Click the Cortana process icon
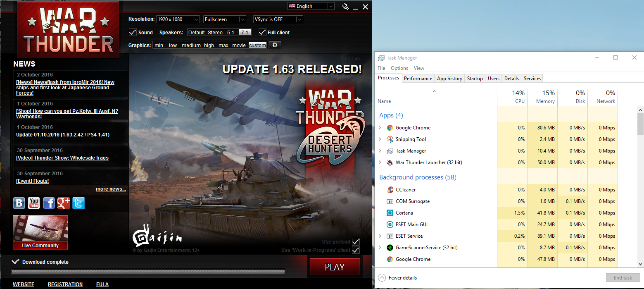Screen dimensions: 644x289 (x=390, y=213)
